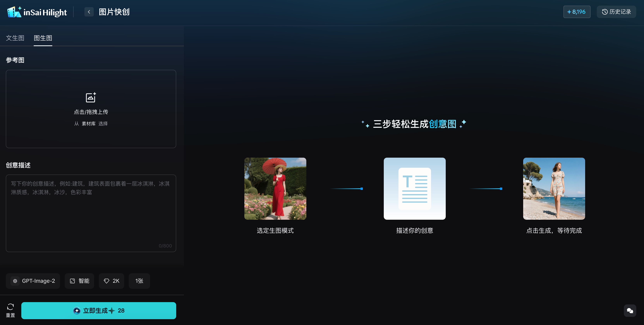Choose from 素材库 link

click(x=89, y=124)
